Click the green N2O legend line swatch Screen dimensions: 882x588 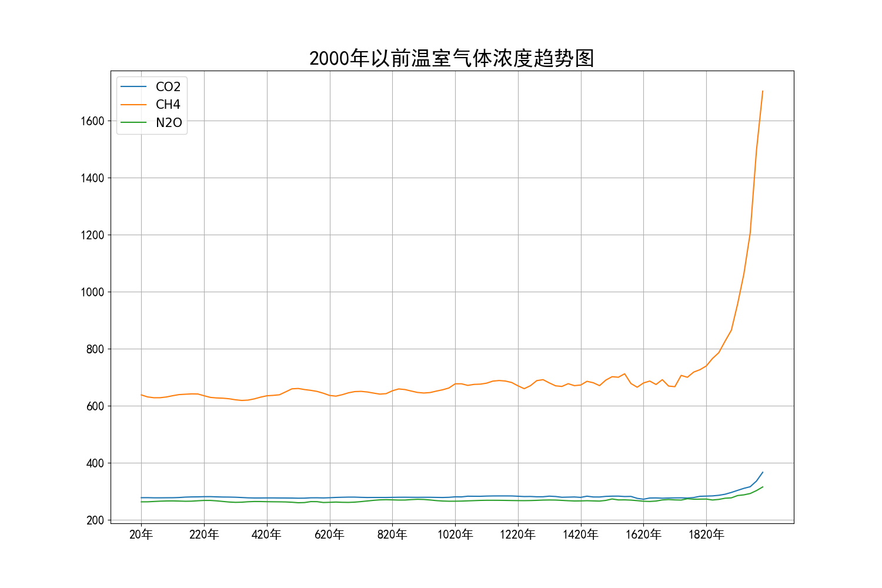[133, 123]
